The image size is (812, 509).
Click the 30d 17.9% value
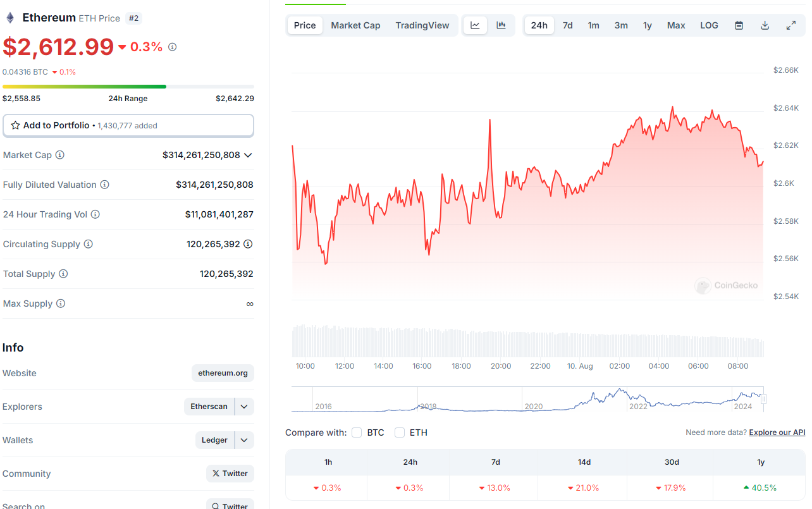(x=671, y=488)
